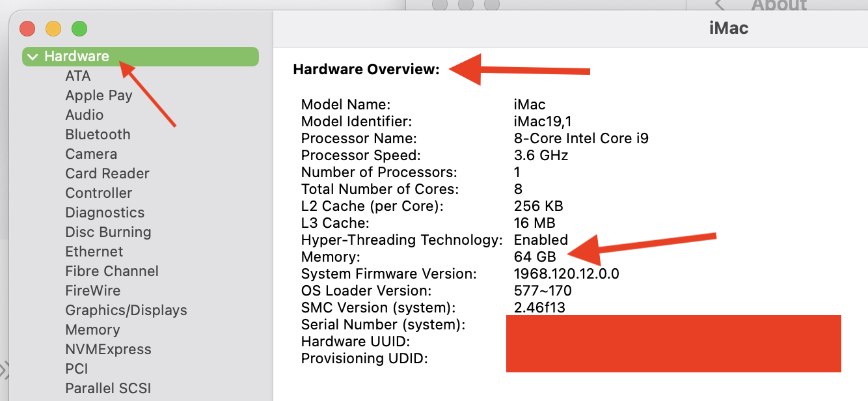
Task: Show Bluetooth hardware information
Action: tap(98, 135)
